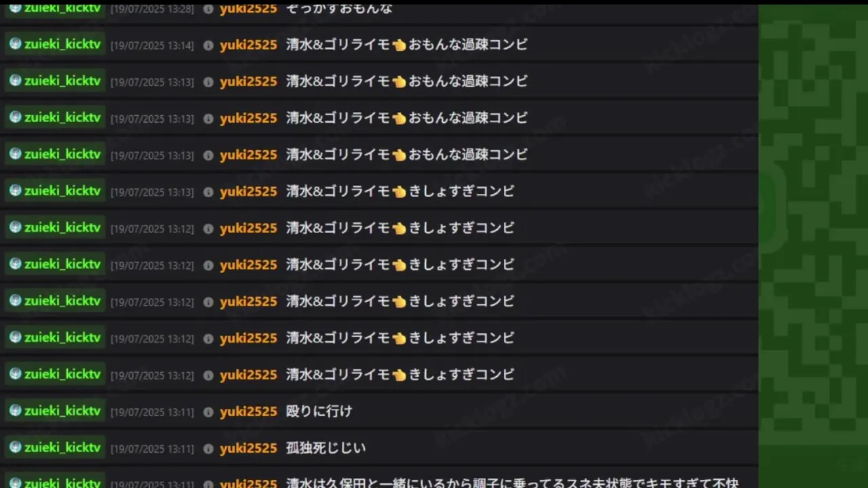Select the 殴りに行け message text
The image size is (868, 488).
point(319,411)
